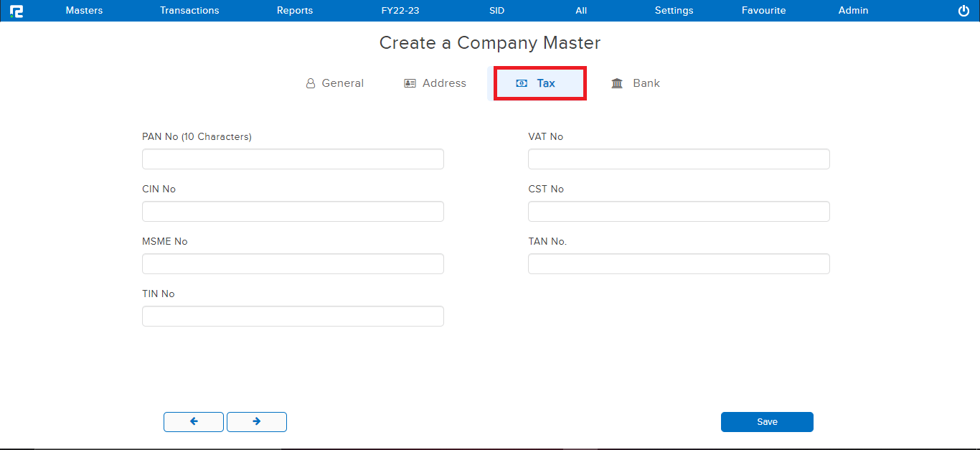
Task: Open the Settings menu
Action: (x=674, y=11)
